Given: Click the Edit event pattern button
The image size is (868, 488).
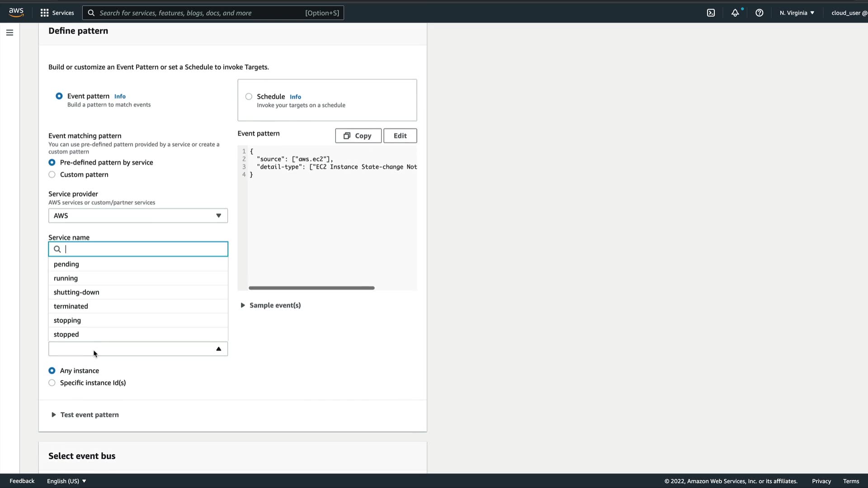Looking at the screenshot, I should [400, 136].
